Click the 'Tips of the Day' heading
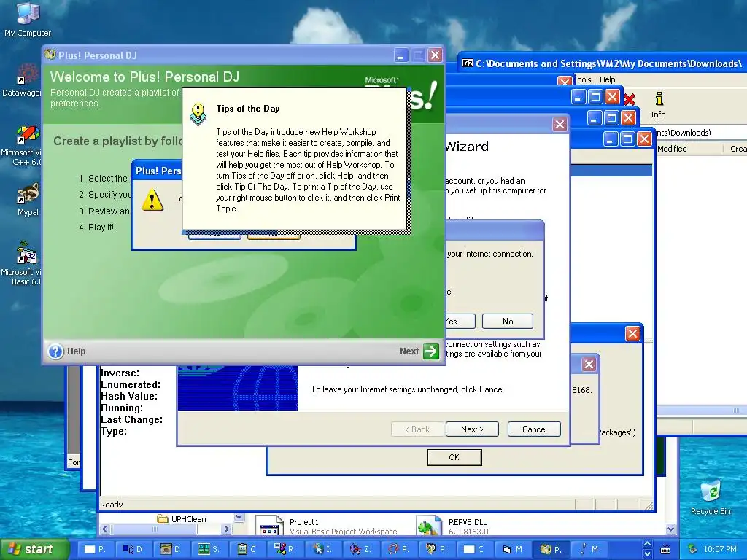The height and width of the screenshot is (560, 747). pyautogui.click(x=248, y=109)
